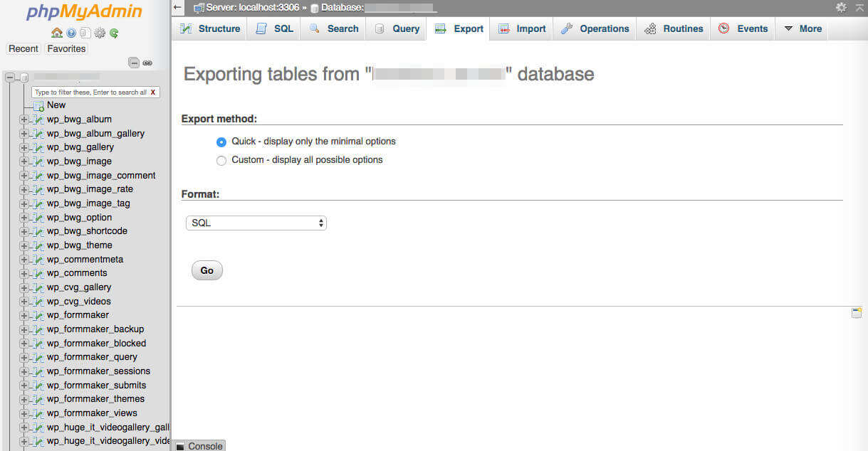Click the Home icon under phpMyAdmin logo

57,33
